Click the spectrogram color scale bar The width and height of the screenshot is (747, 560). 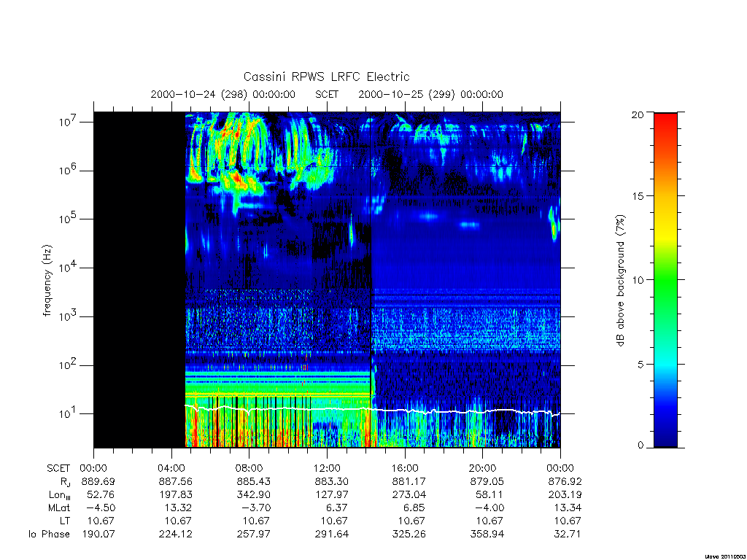tap(665, 280)
